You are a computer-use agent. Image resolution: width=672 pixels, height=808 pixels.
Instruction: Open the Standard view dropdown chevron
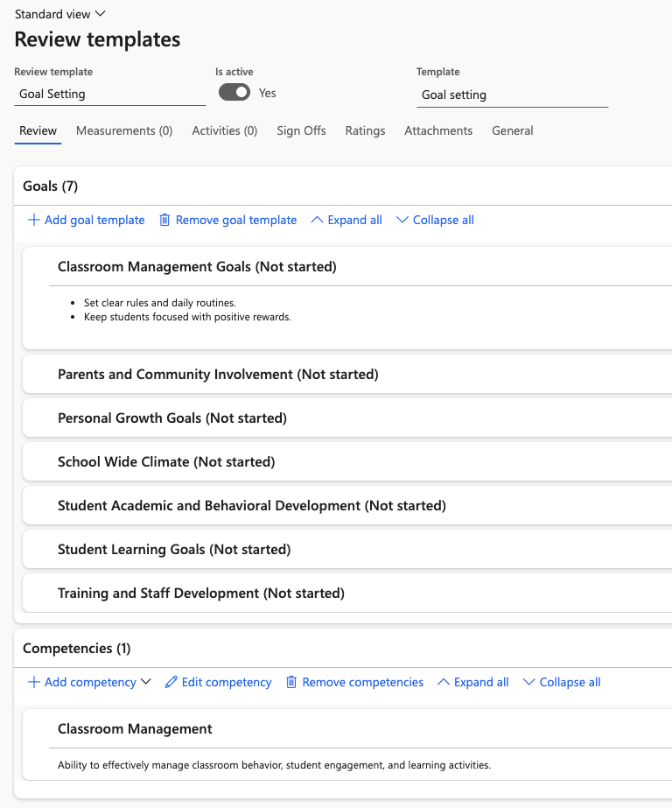coord(101,14)
